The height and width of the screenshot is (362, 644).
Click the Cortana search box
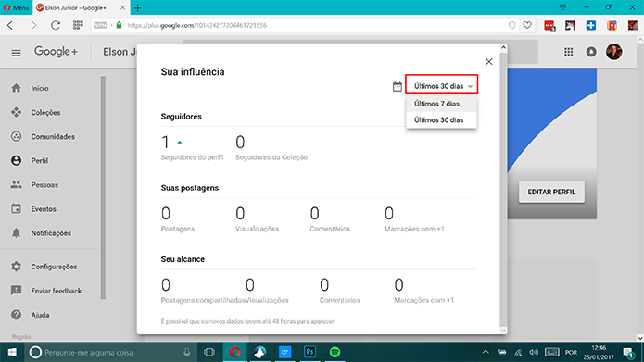112,352
